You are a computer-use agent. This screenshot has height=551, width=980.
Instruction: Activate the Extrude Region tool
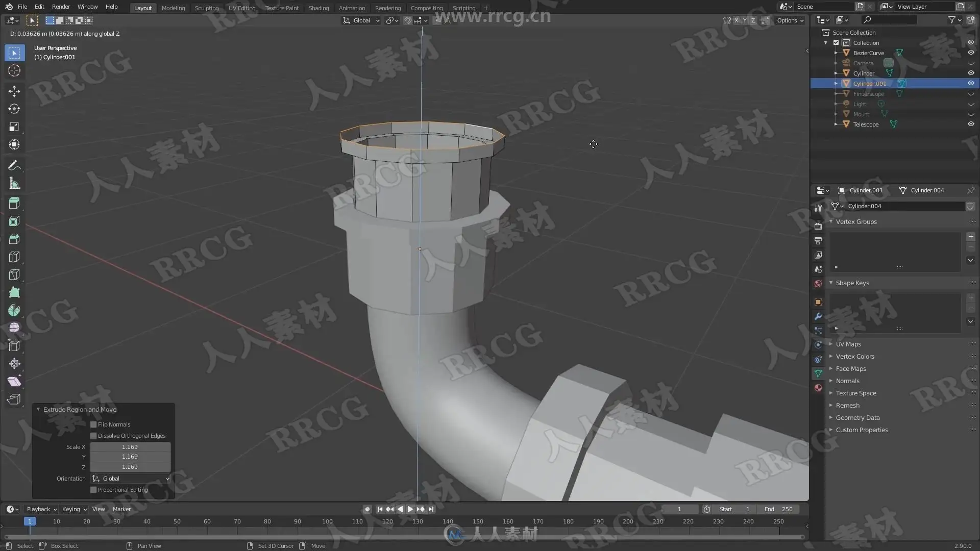point(14,203)
